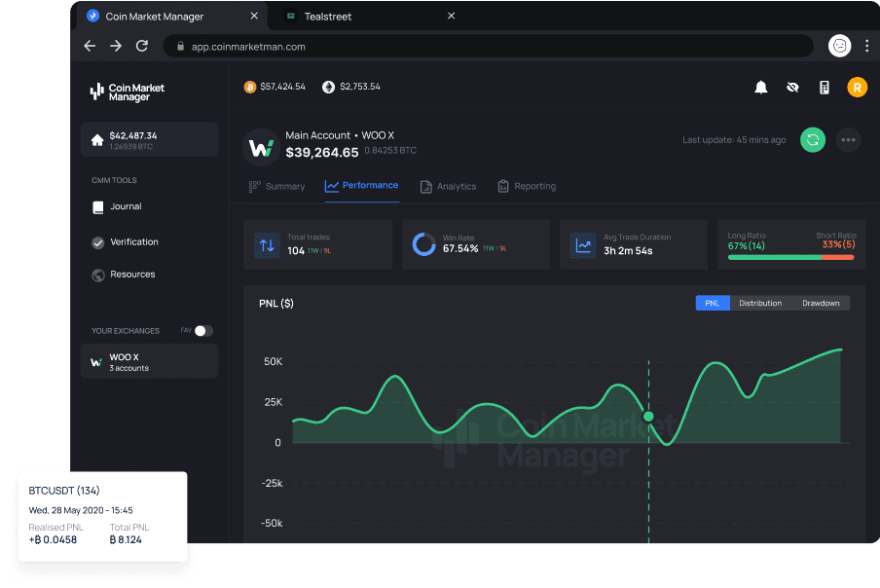Switch to the Analytics tab
Image resolution: width=880 pixels, height=588 pixels.
tap(449, 186)
